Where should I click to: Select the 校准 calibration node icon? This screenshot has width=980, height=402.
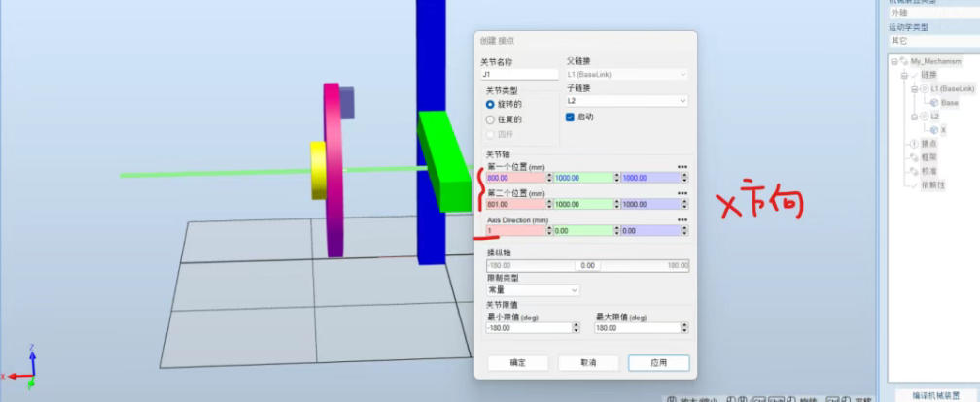click(x=913, y=170)
